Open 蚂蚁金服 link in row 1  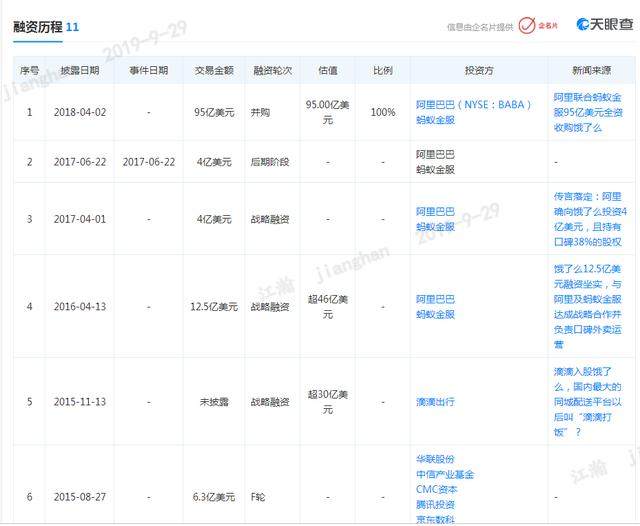(435, 120)
